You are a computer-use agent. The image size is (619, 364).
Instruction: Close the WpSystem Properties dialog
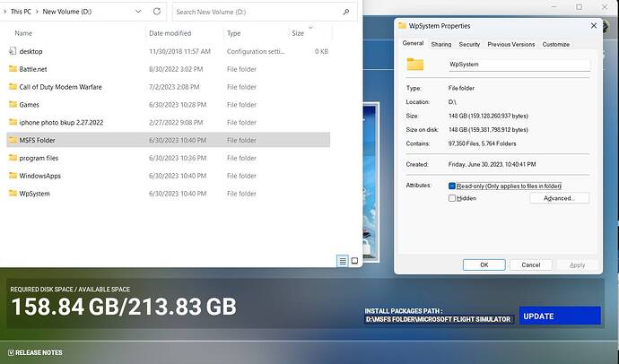point(593,26)
